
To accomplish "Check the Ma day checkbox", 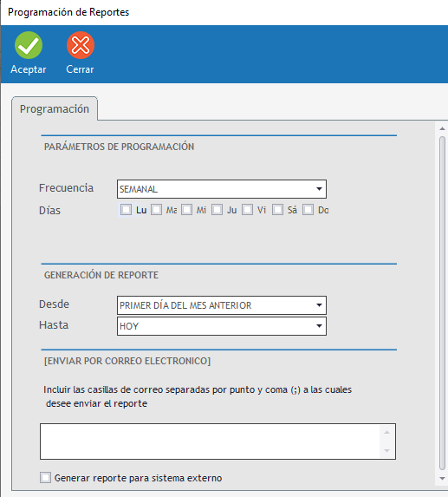I will point(156,210).
